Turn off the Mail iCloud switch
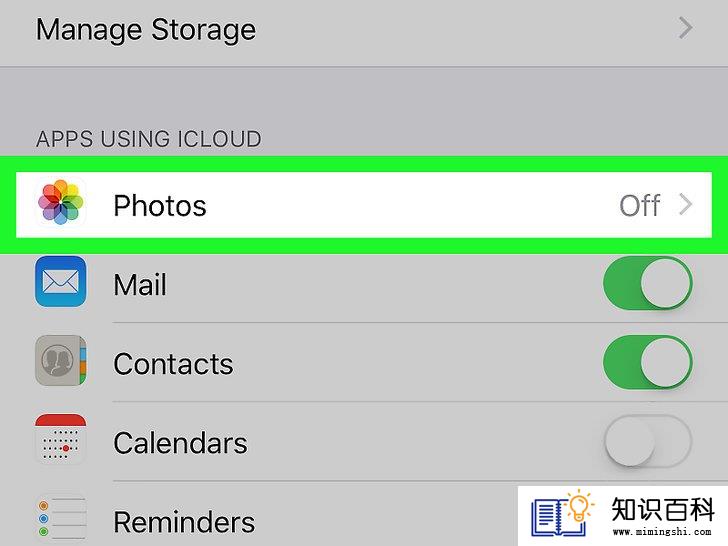 pyautogui.click(x=648, y=283)
